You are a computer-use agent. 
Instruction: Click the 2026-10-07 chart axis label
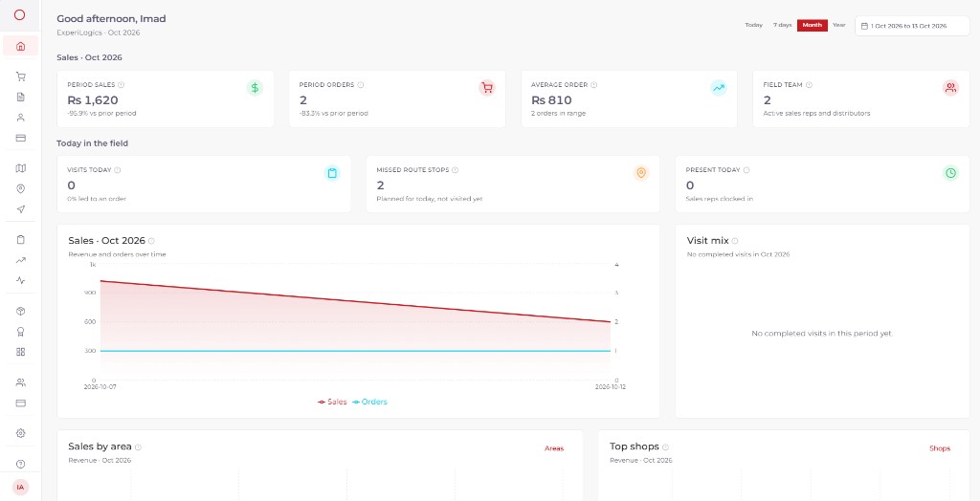(x=100, y=386)
